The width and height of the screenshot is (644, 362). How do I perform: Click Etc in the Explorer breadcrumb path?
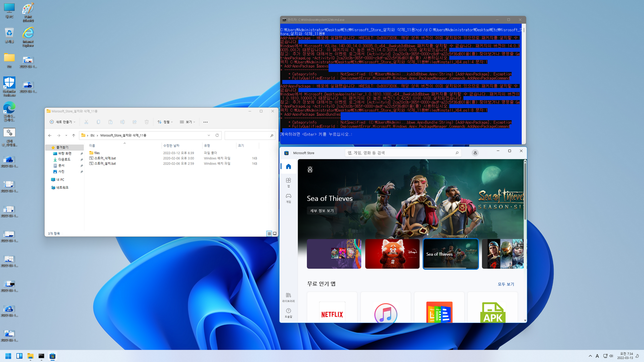point(92,135)
